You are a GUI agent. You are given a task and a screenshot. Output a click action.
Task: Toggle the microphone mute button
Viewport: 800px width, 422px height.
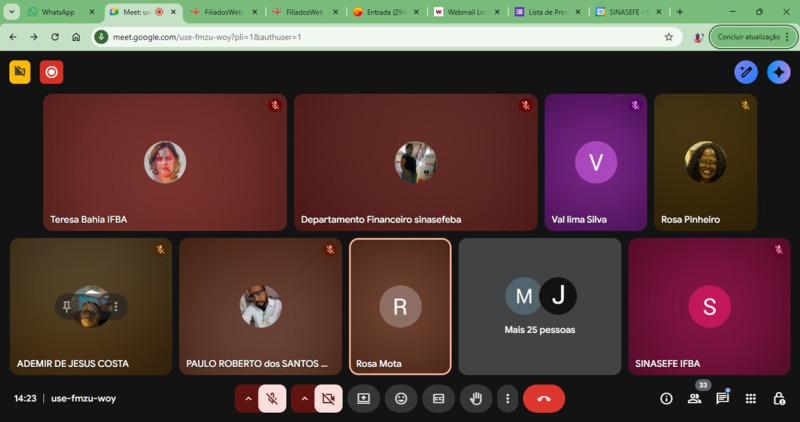point(272,398)
